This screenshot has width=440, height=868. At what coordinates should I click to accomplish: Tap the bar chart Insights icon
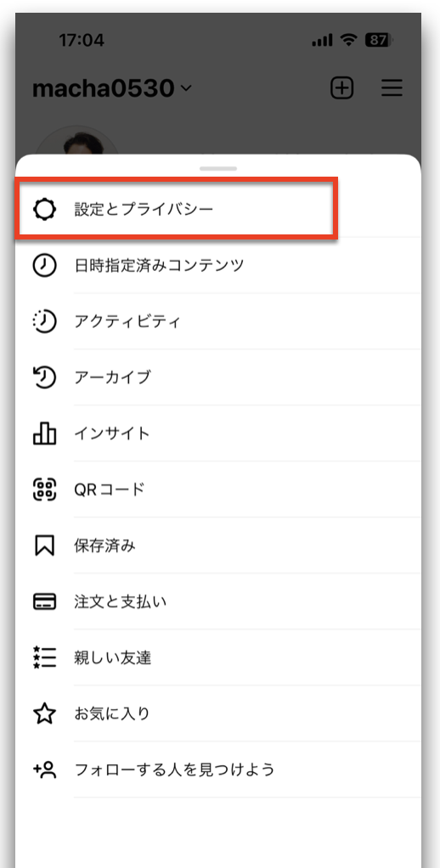point(44,433)
